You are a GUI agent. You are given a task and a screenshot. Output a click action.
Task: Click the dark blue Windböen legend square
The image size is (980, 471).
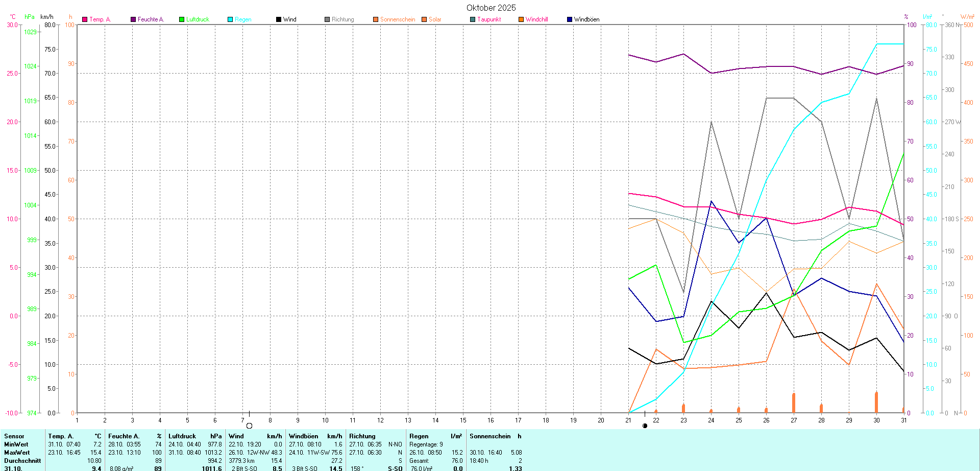[x=570, y=19]
